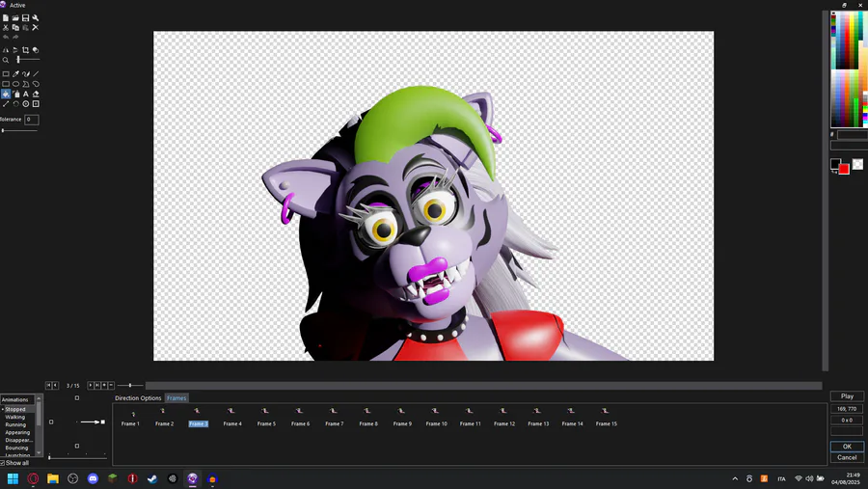Screen dimensions: 868x489
Task: Select the Ellipse shape tool
Action: 15,84
